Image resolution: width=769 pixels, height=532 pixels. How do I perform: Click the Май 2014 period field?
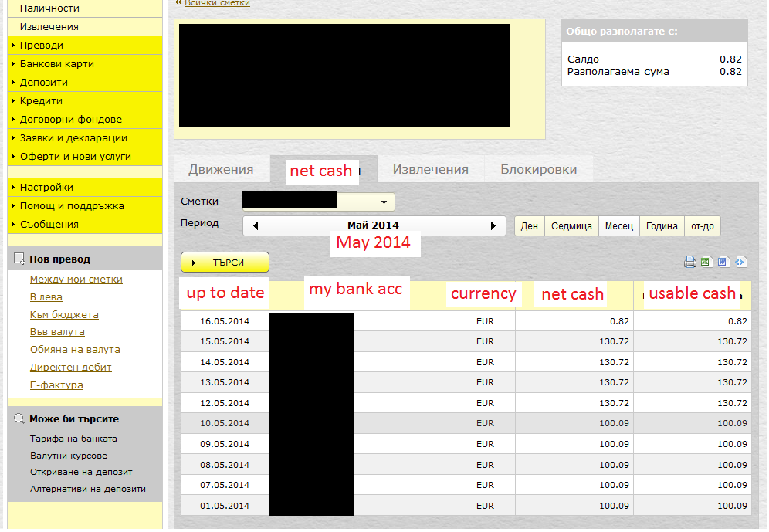pyautogui.click(x=374, y=225)
